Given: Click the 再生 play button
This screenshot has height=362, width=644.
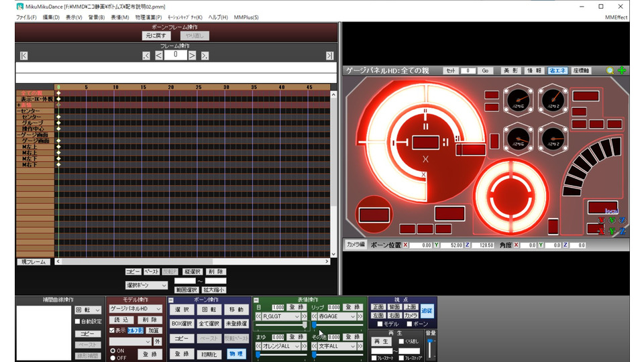Looking at the screenshot, I should point(382,341).
